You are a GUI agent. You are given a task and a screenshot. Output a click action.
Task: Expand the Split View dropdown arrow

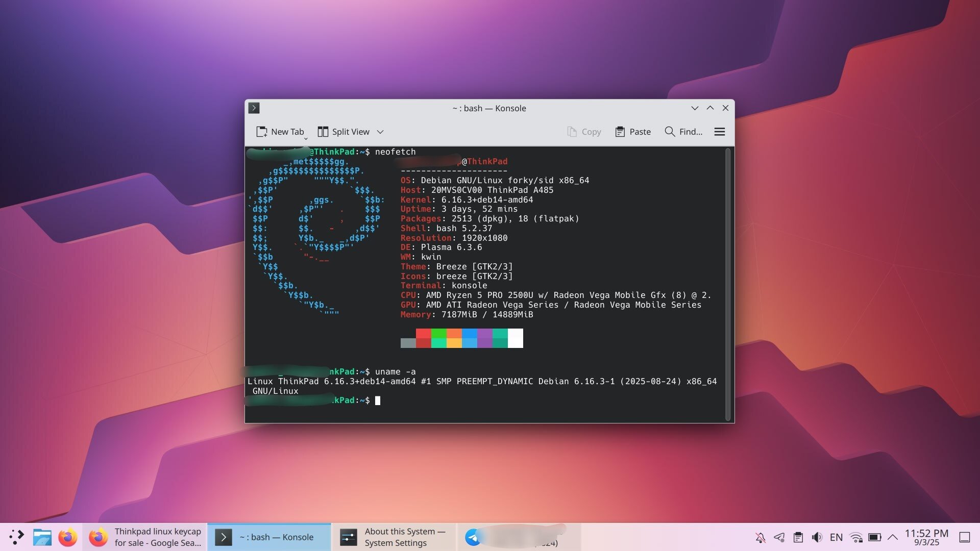[x=380, y=132]
